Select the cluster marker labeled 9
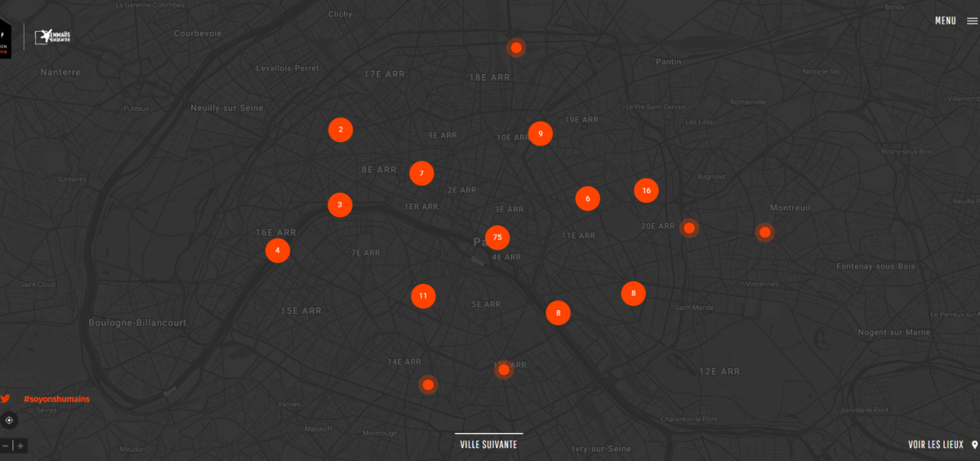This screenshot has height=461, width=980. 541,133
